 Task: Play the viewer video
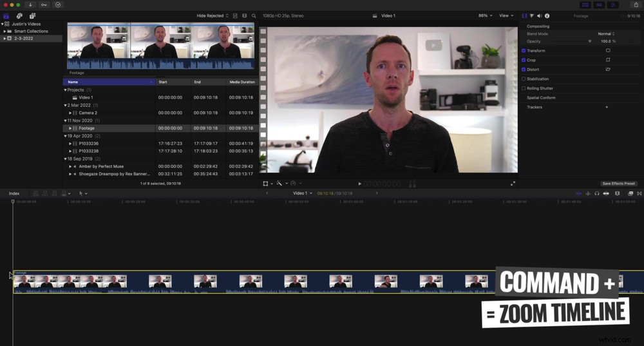(360, 184)
